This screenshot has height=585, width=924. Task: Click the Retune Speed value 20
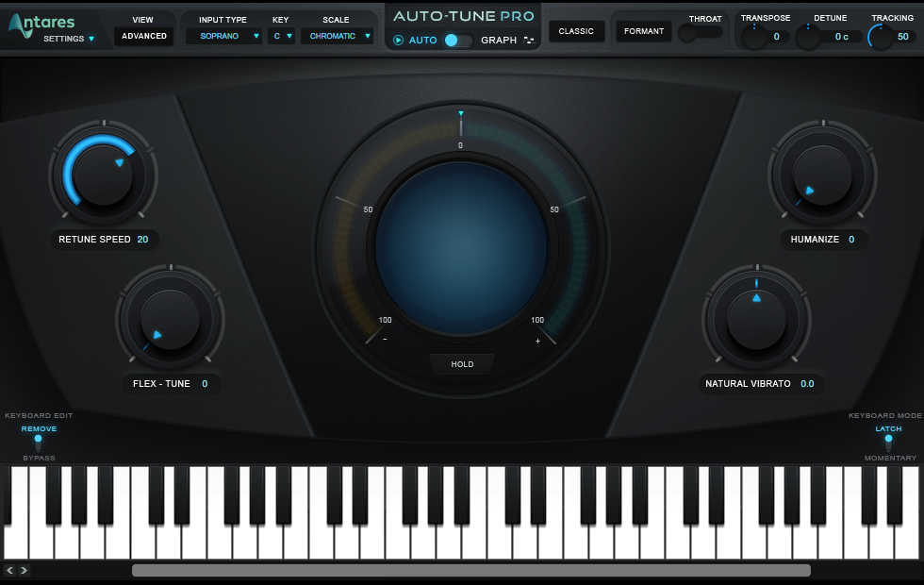142,240
